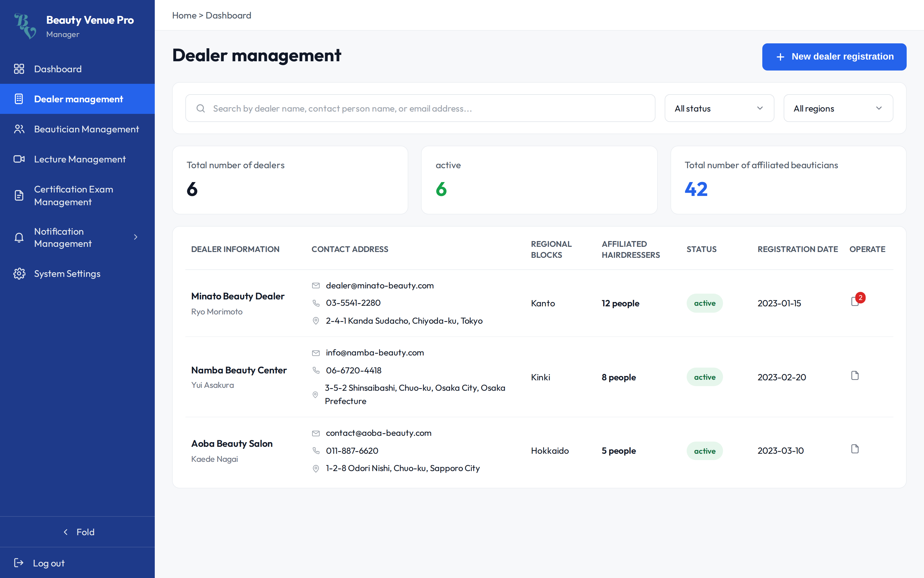Screen dimensions: 924x578
Task: Click the Log out arrow icon
Action: click(19, 563)
